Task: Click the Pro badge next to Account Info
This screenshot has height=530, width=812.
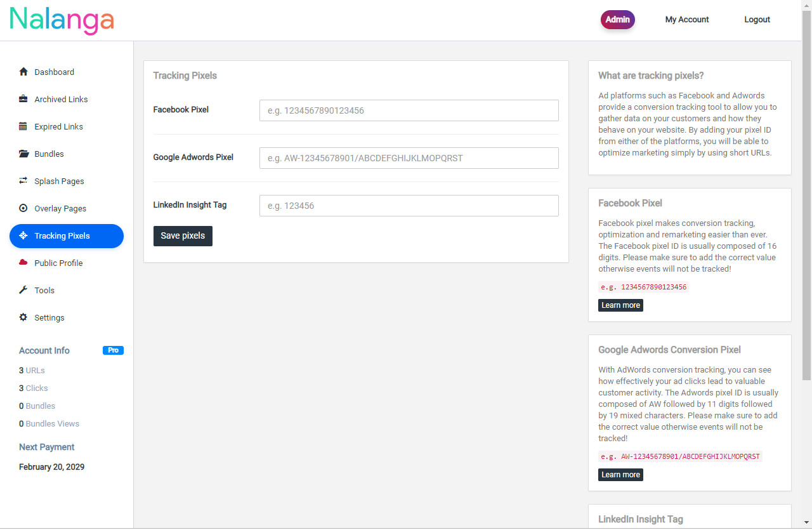Action: pos(113,350)
